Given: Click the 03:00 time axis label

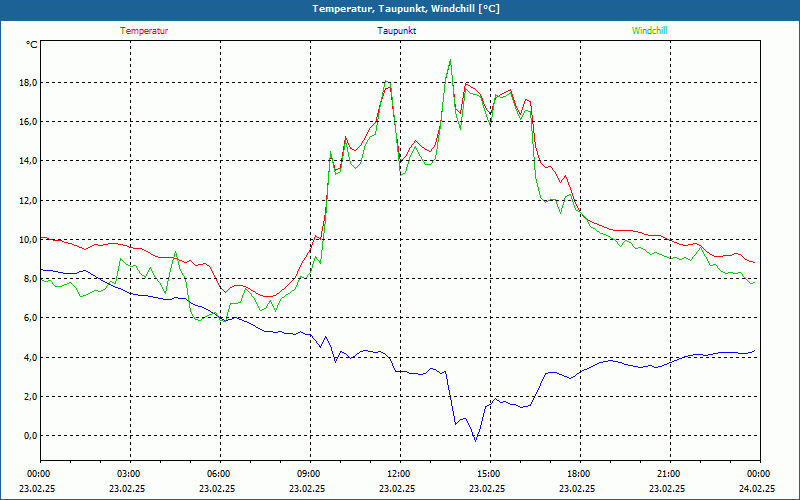Looking at the screenshot, I should 130,474.
